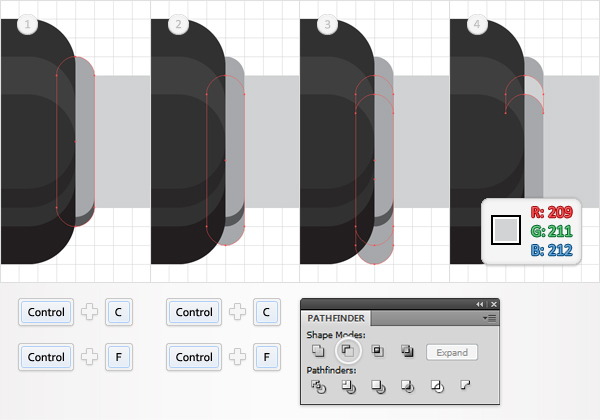Viewport: 600px width, 420px height.
Task: Click the Expand button in Pathfinder
Action: click(452, 352)
